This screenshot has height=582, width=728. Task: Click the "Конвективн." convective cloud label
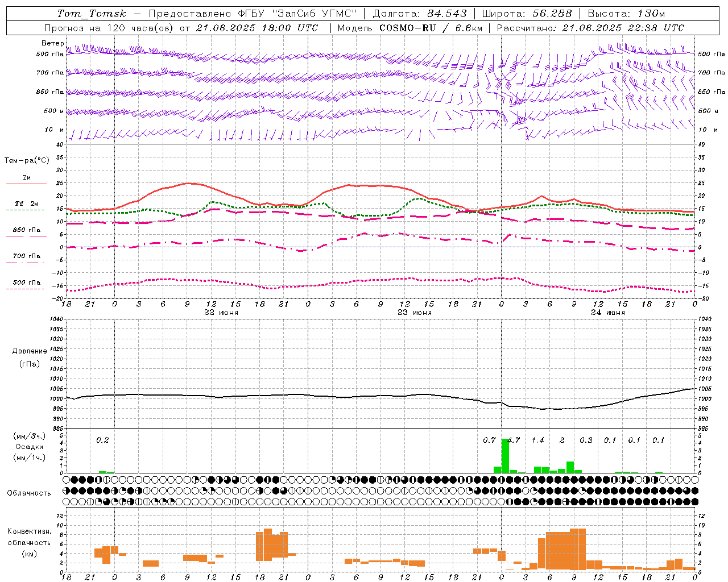pyautogui.click(x=30, y=531)
